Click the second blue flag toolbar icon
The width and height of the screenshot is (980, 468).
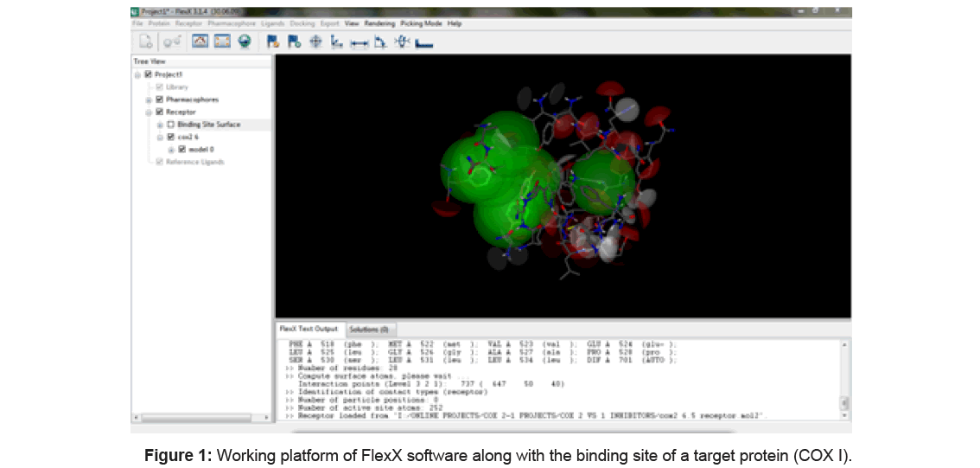click(294, 42)
